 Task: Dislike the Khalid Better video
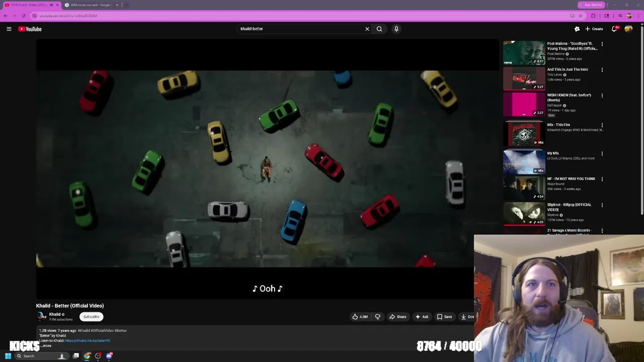[378, 317]
